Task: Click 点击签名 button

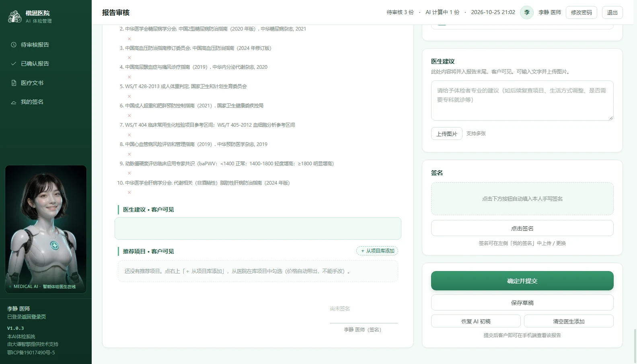Action: (522, 228)
